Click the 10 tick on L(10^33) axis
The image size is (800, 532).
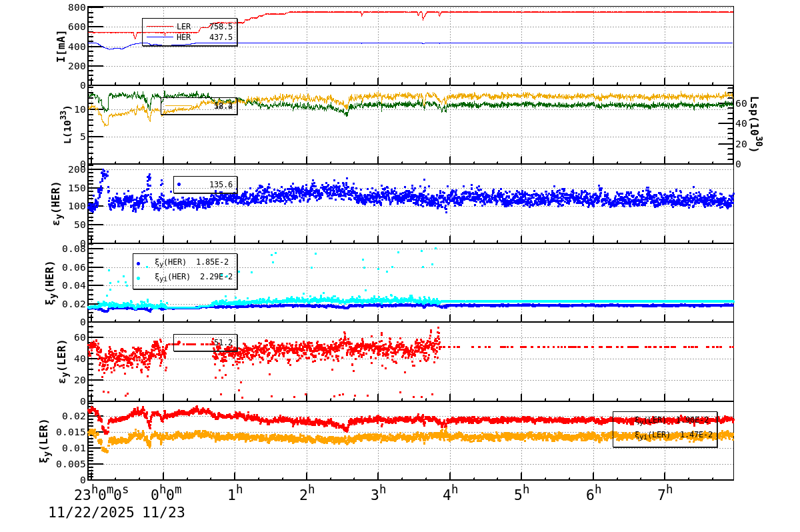80,109
